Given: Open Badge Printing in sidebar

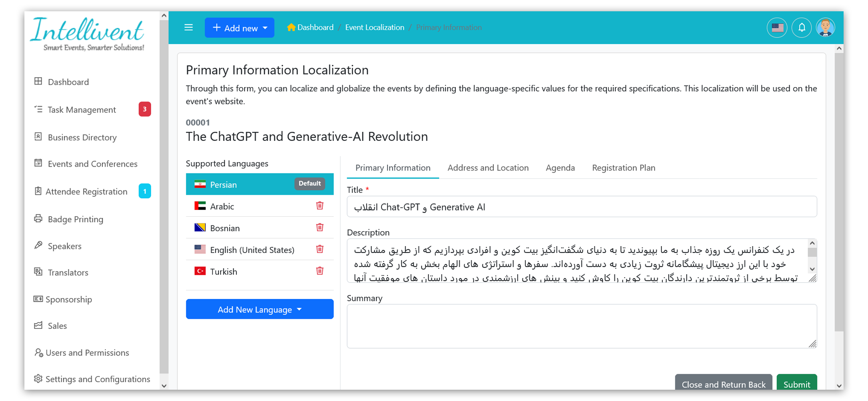Looking at the screenshot, I should (x=75, y=219).
